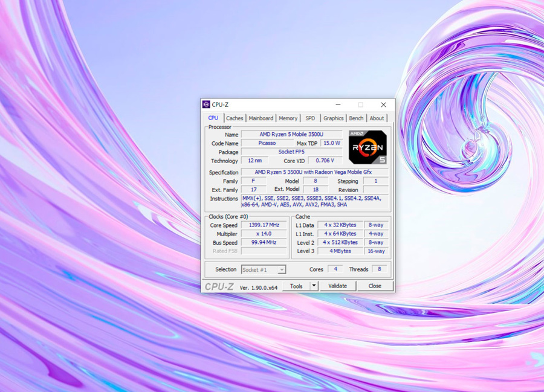Switch to the Mainboard tab
The width and height of the screenshot is (544, 392).
coord(261,118)
